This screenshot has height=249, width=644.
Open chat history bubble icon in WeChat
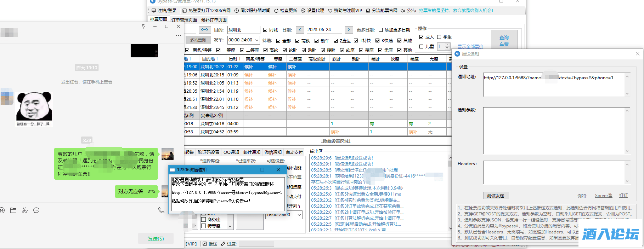36,210
